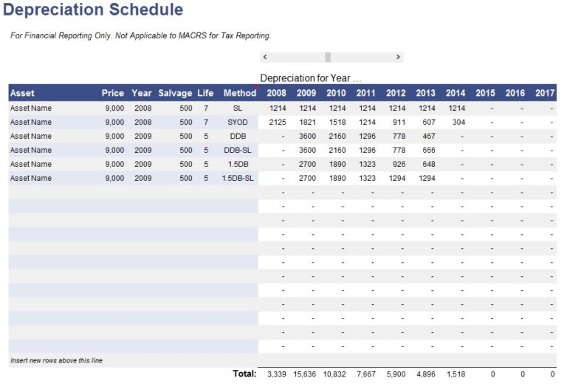567x392 pixels.
Task: Click Asset Name in the SYOD row
Action: point(31,123)
